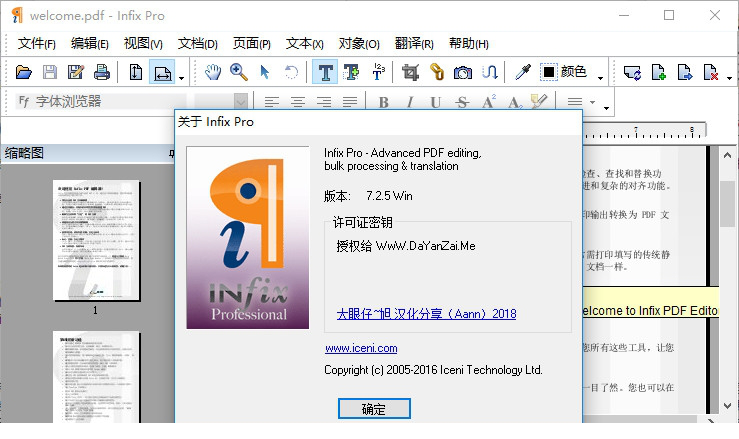
Task: Open the 大眼仔~旭 汉化分享 link
Action: pos(427,314)
